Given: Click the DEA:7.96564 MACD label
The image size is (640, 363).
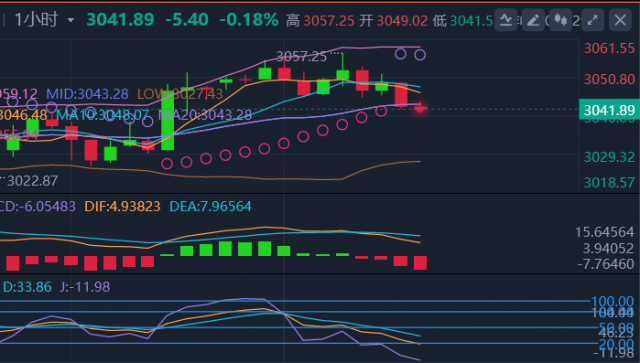Looking at the screenshot, I should [x=210, y=206].
